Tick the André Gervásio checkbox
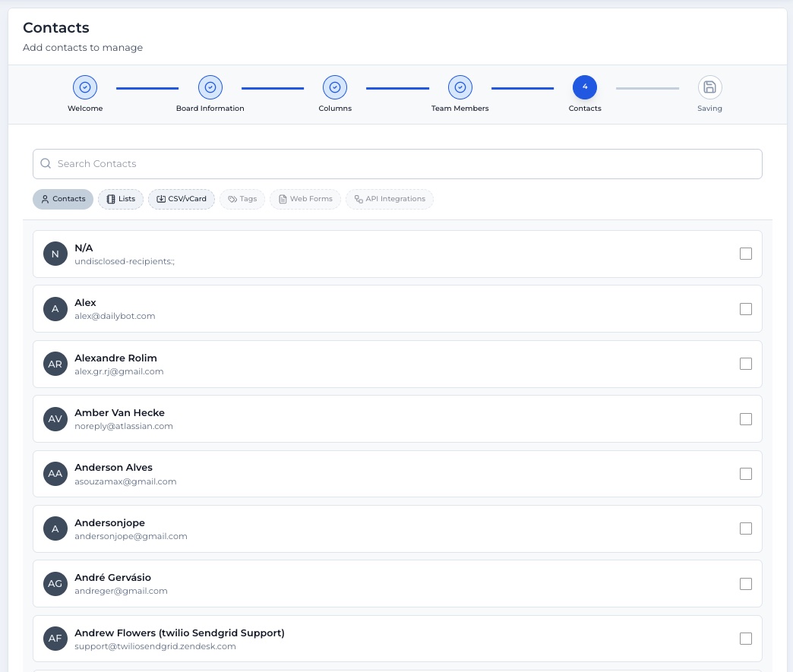This screenshot has height=672, width=793. click(745, 584)
